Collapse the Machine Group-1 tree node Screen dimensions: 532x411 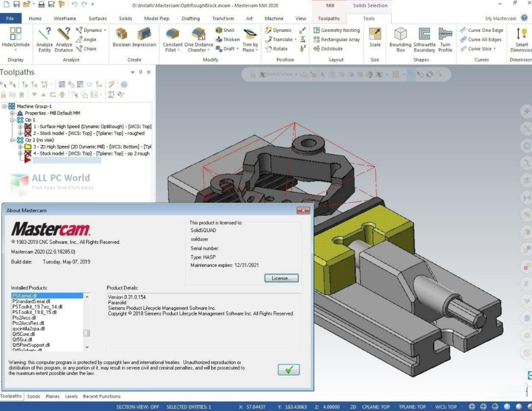pyautogui.click(x=4, y=106)
